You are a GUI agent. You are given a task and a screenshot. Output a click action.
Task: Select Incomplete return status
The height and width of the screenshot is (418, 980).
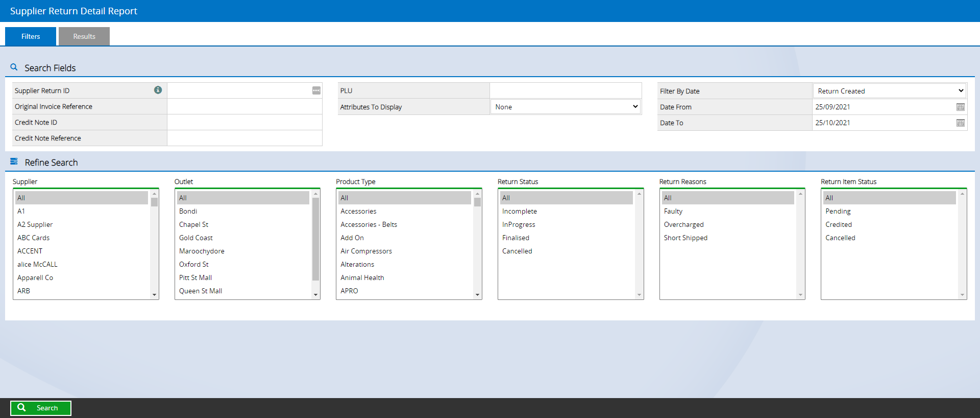click(567, 211)
